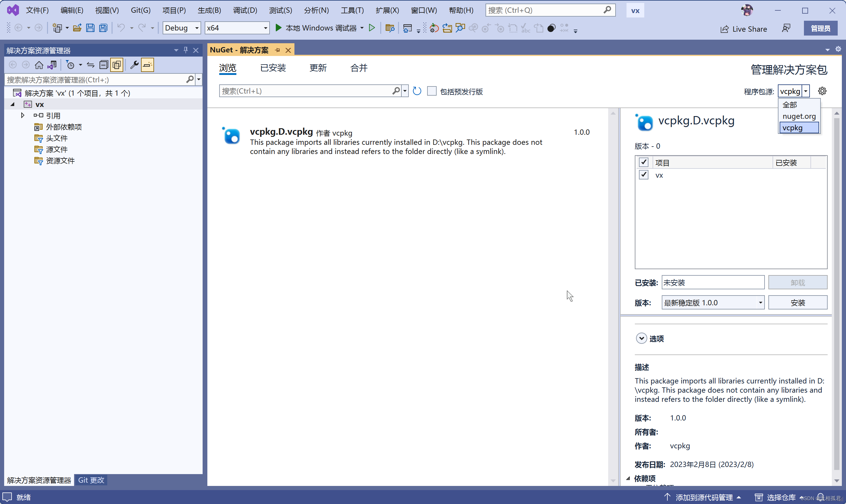Click the refresh icon next to NuGet search
The width and height of the screenshot is (846, 504).
coord(417,91)
